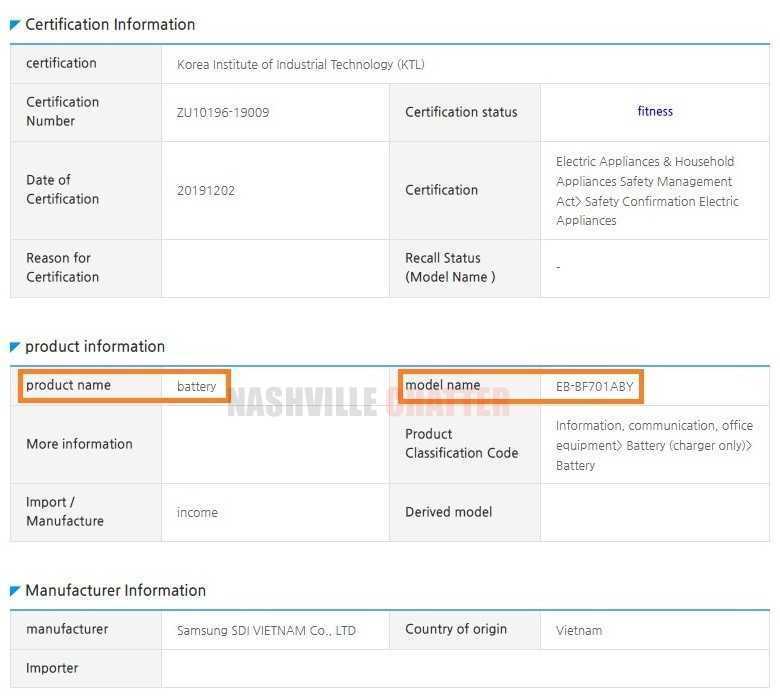780x700 pixels.
Task: Click the 'Importer' label cell
Action: (52, 668)
